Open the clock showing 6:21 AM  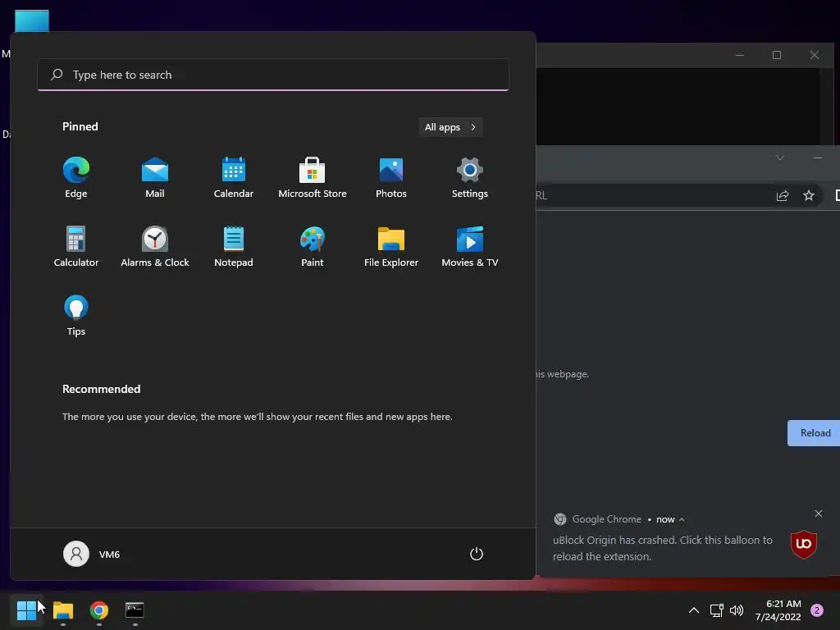778,610
